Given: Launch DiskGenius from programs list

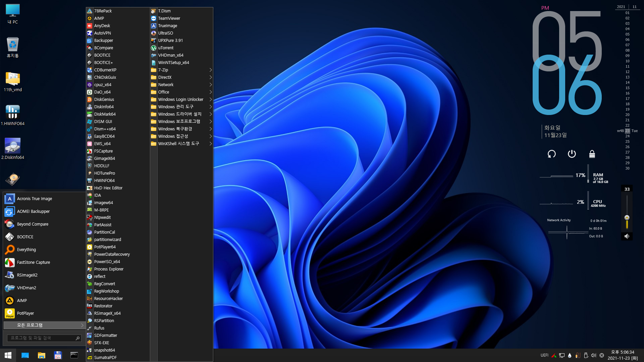Looking at the screenshot, I should tap(118, 100).
